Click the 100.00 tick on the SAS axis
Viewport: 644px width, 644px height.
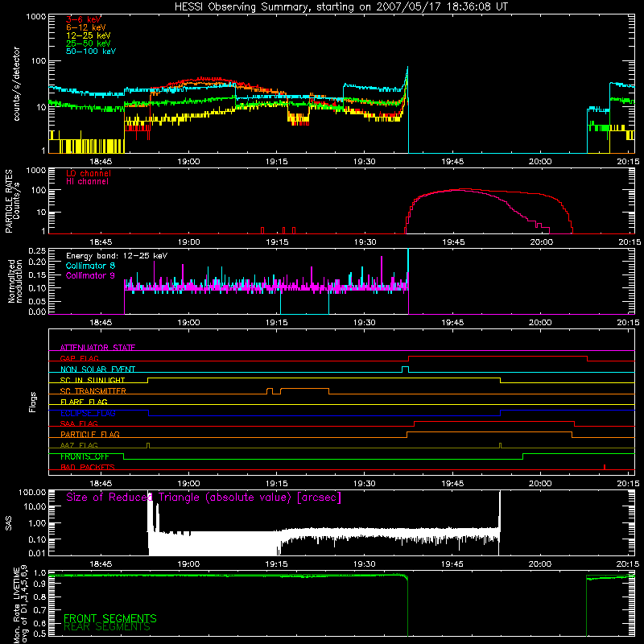click(32, 493)
